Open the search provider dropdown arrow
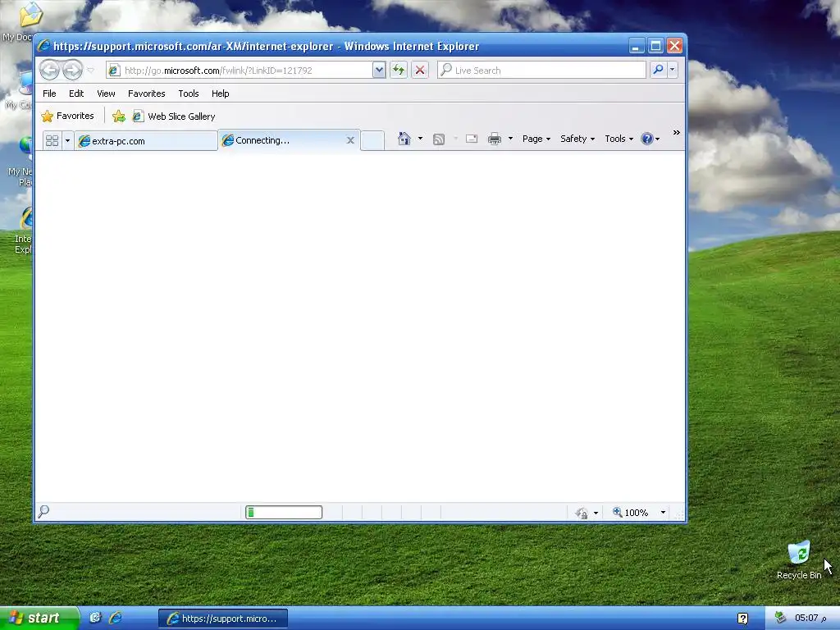Image resolution: width=840 pixels, height=630 pixels. pos(673,71)
